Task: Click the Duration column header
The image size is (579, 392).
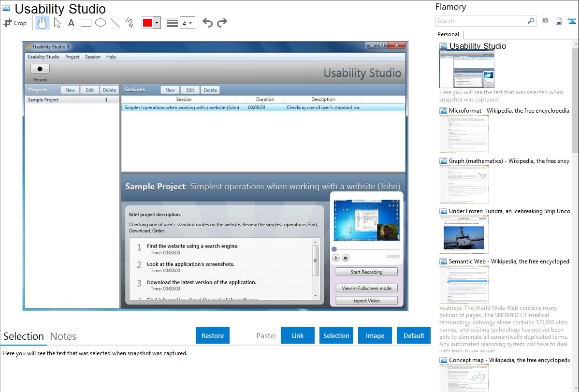Action: 265,100
